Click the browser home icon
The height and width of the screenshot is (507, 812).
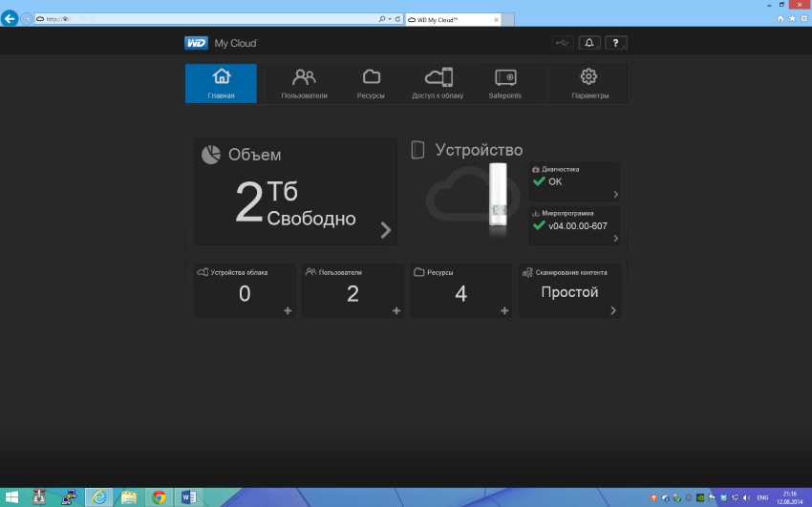pos(780,19)
